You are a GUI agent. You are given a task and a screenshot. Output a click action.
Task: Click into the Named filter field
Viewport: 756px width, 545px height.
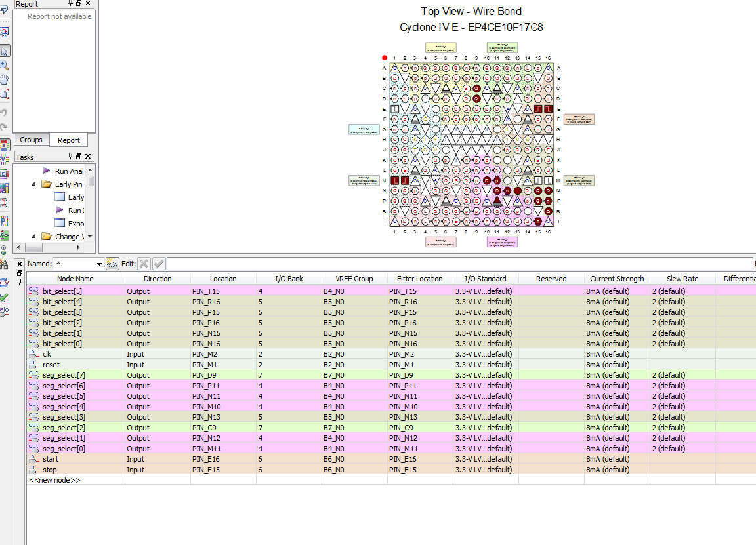coord(75,264)
